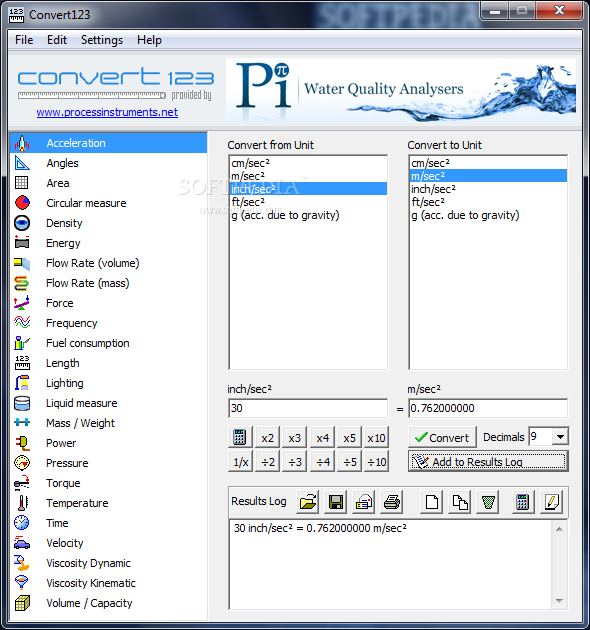Click the Force seesaw icon
Screen dimensions: 590x630
pos(22,303)
